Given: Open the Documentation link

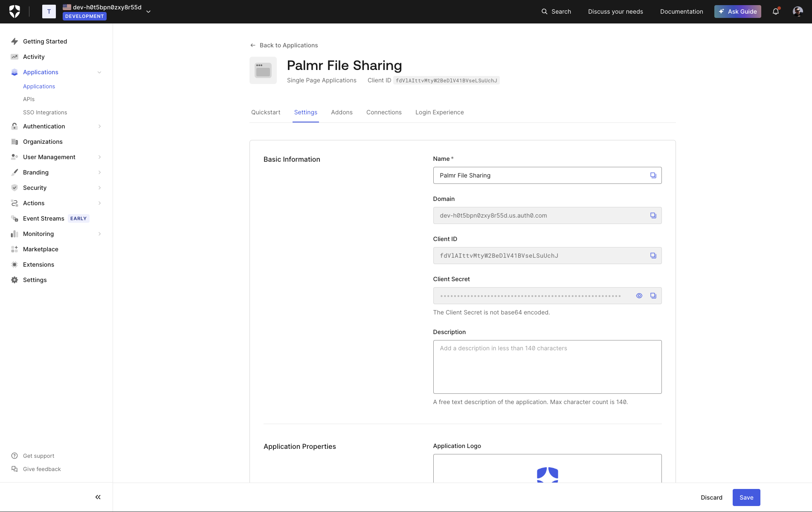Looking at the screenshot, I should point(681,12).
